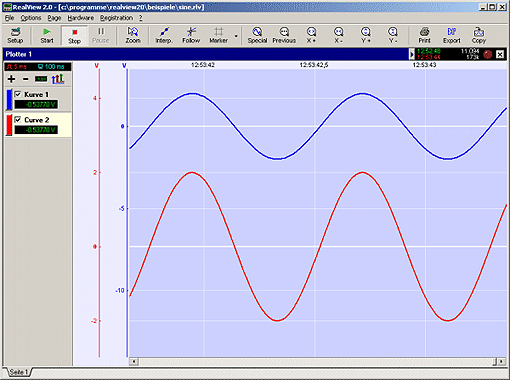The width and height of the screenshot is (510, 380).
Task: Click the Curve 2 voltage readout
Action: (36, 130)
